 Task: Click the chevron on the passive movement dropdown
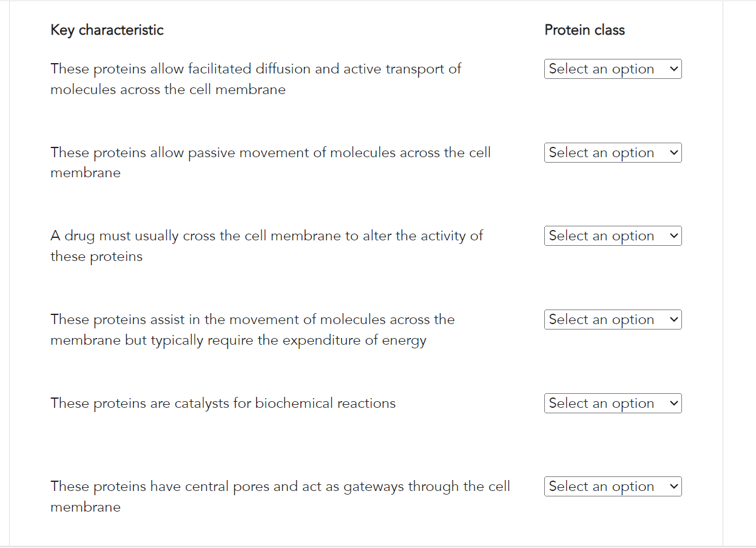point(673,152)
